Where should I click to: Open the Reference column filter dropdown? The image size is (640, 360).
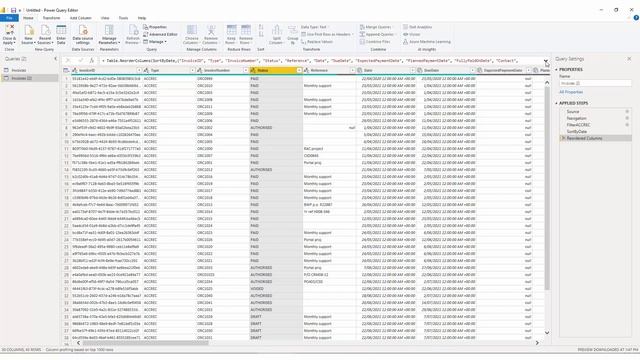[352, 70]
